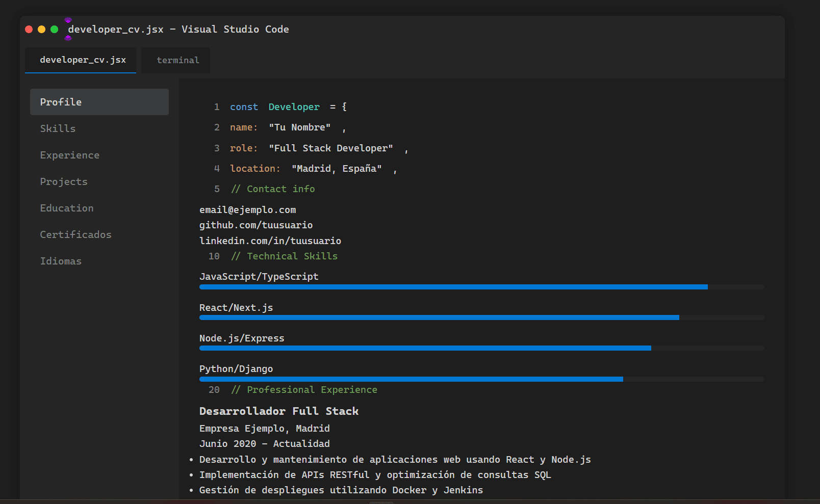820x504 pixels.
Task: Click the email@ejemplo.com contact link
Action: tap(247, 210)
